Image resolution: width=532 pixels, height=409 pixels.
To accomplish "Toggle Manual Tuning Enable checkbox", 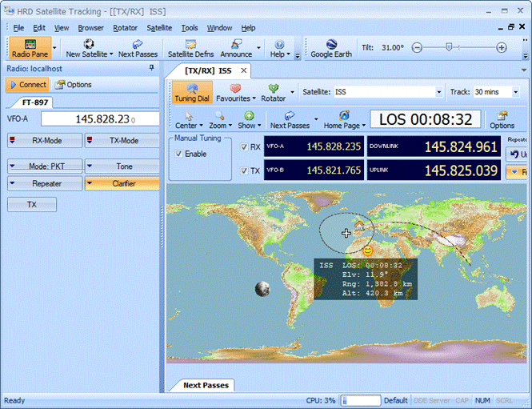I will pyautogui.click(x=179, y=154).
